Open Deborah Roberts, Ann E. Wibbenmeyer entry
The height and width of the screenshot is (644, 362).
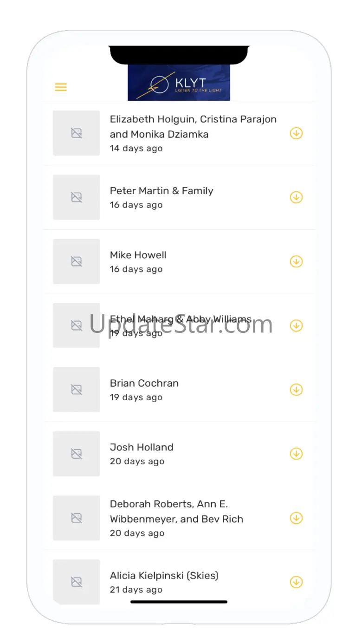(179, 518)
